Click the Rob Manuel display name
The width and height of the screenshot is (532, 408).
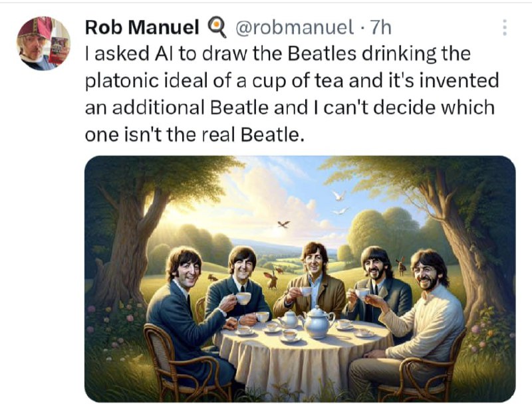click(x=142, y=27)
